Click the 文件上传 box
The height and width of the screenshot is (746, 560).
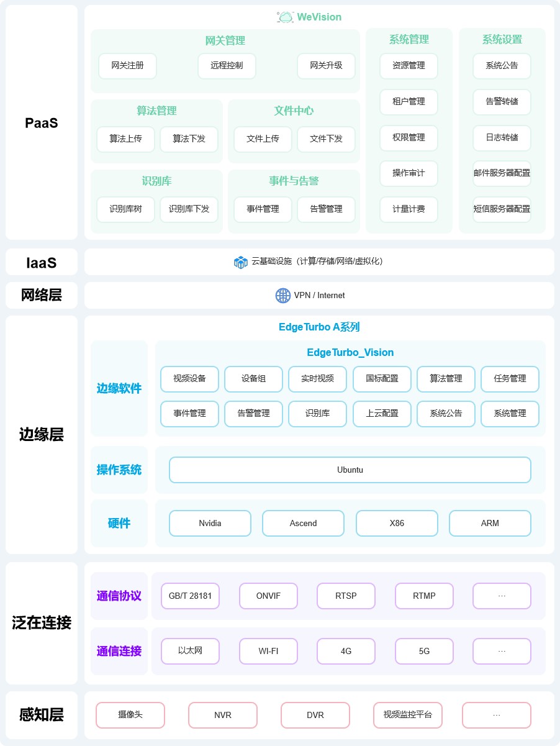263,139
